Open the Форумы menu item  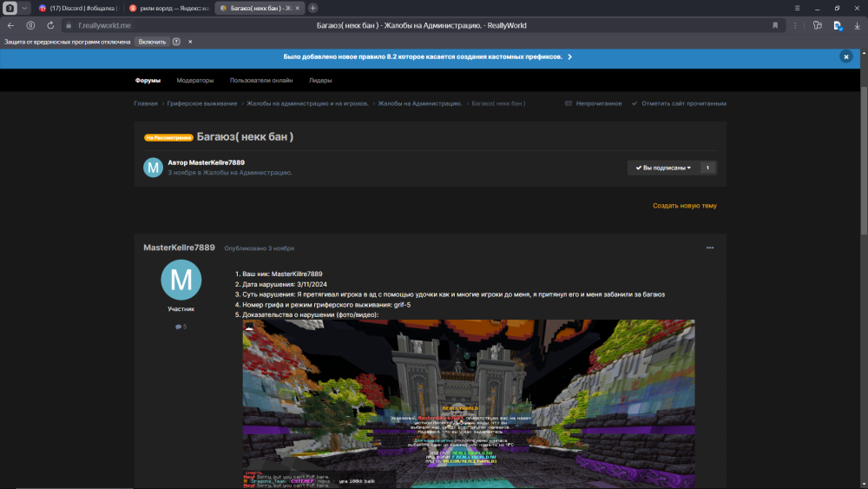tap(148, 80)
